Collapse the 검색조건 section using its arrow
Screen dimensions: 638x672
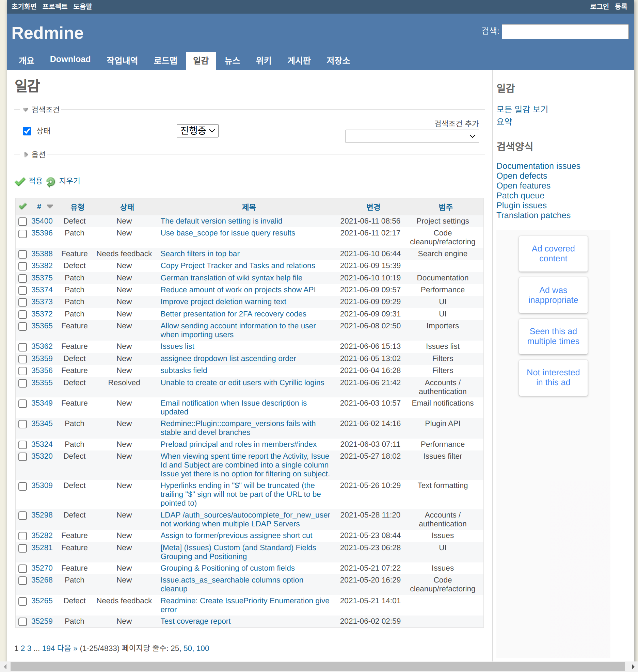25,110
